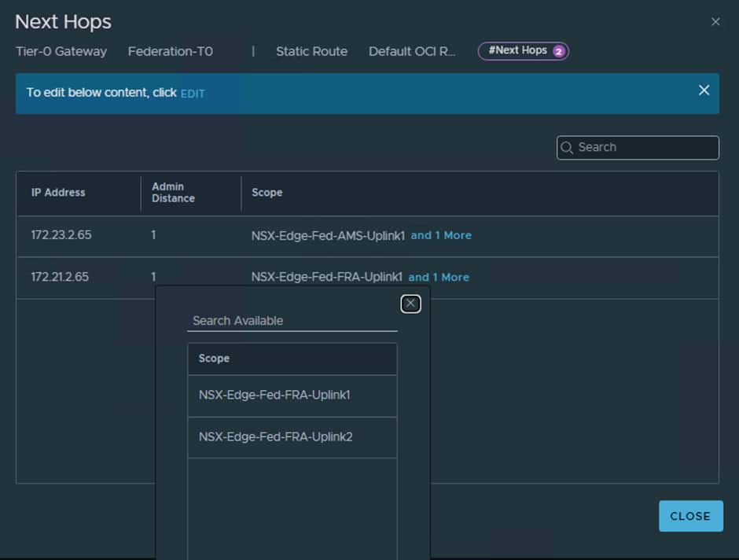Close the scope popup with its X button
The image size is (739, 560).
(x=410, y=304)
